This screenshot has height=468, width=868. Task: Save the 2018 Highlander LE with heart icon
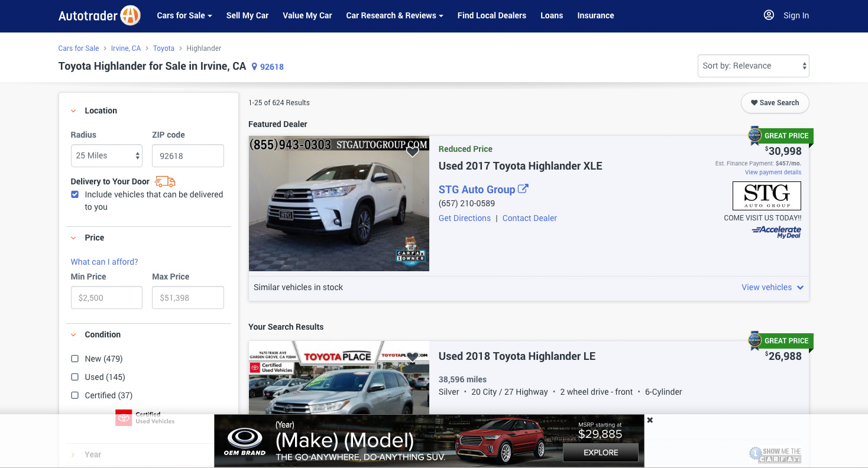(x=413, y=357)
